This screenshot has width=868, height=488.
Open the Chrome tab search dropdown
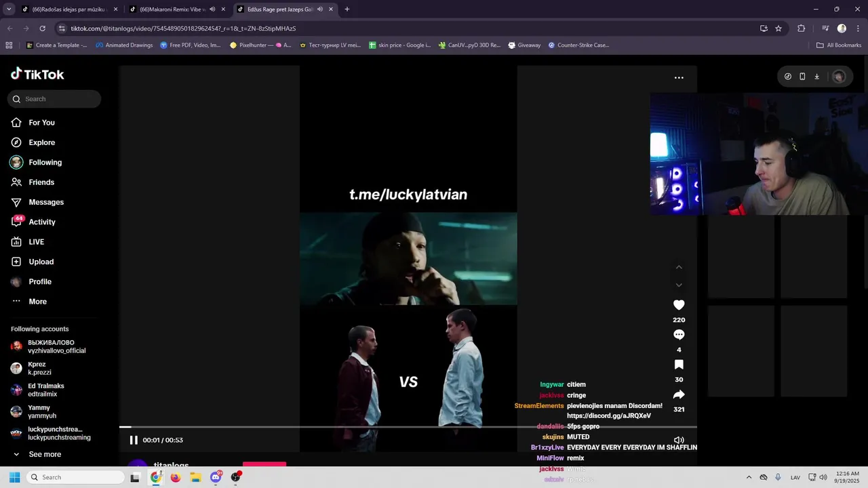coord(9,9)
